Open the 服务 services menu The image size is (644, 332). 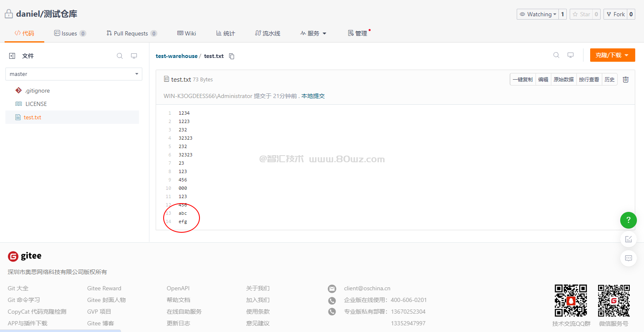click(x=313, y=33)
